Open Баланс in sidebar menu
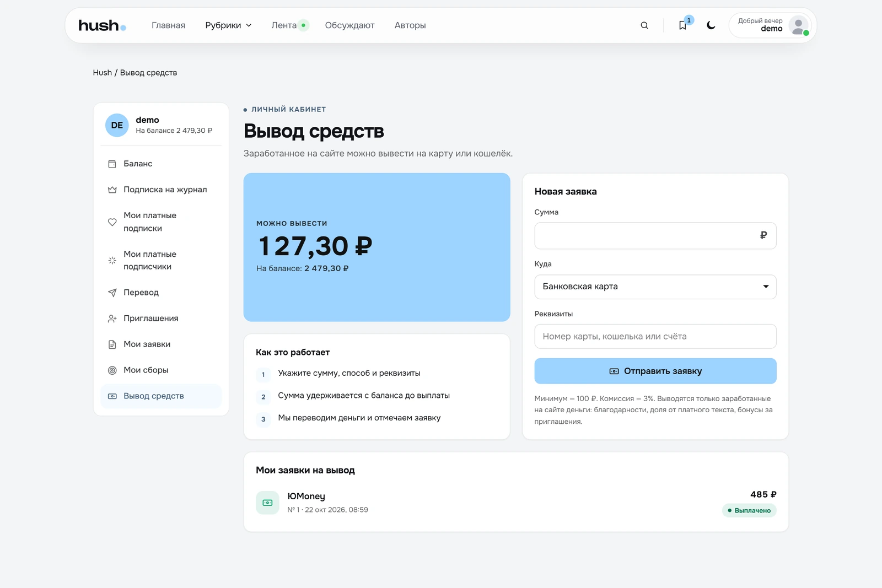 pyautogui.click(x=161, y=164)
